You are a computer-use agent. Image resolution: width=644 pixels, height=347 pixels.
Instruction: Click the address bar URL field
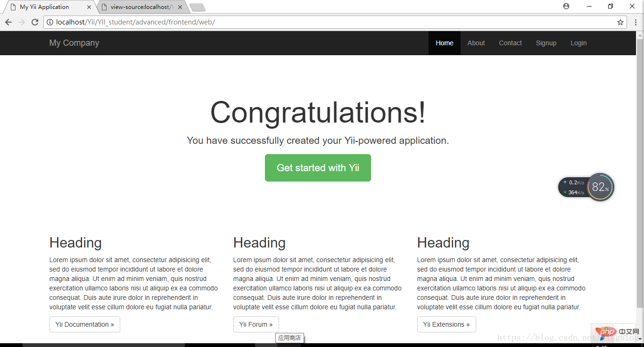click(x=335, y=22)
